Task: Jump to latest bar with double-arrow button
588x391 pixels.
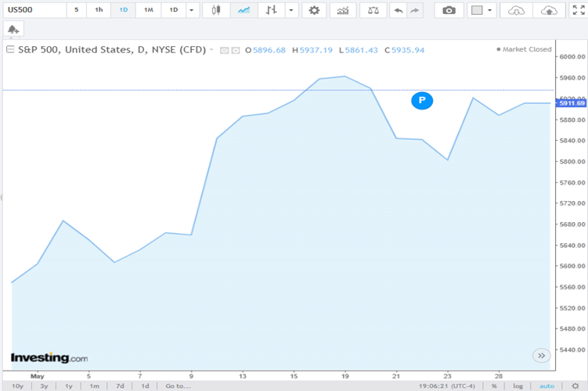Action: [542, 356]
